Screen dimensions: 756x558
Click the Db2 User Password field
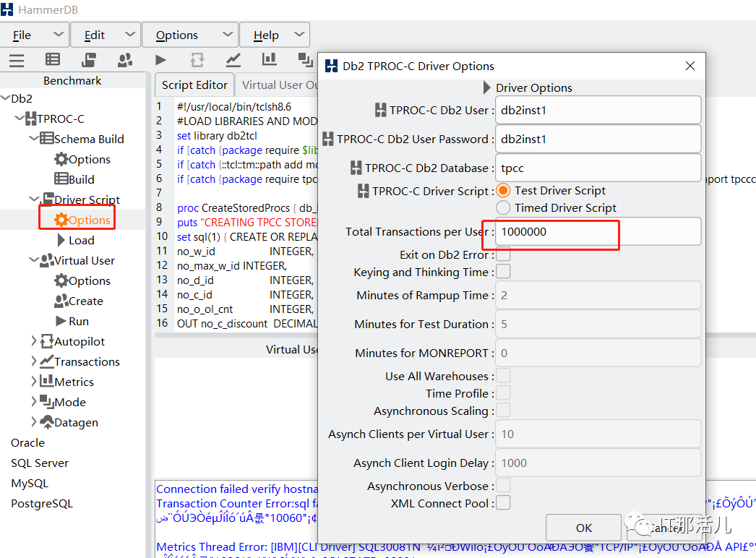click(598, 139)
